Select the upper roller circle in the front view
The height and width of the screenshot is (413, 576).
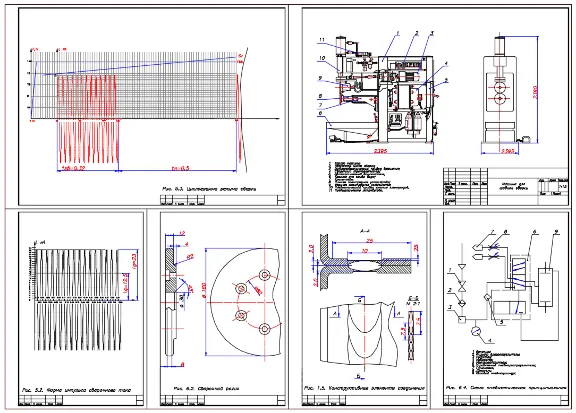(x=499, y=88)
